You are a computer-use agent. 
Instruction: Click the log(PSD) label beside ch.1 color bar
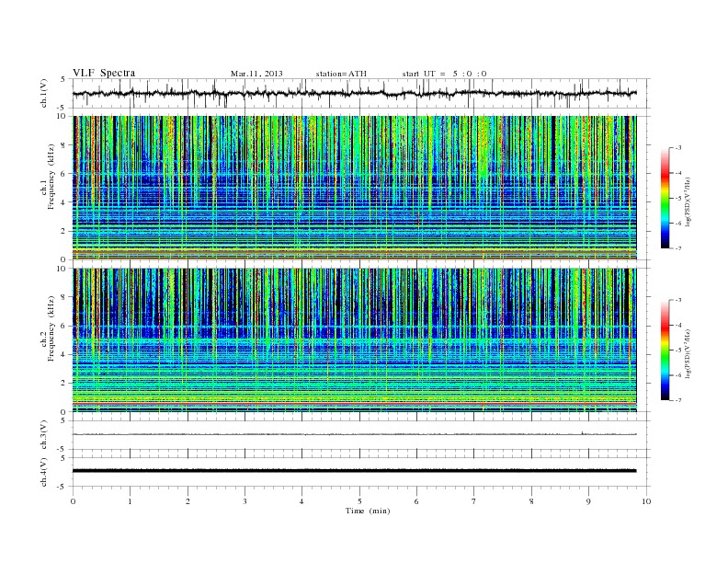pos(688,201)
